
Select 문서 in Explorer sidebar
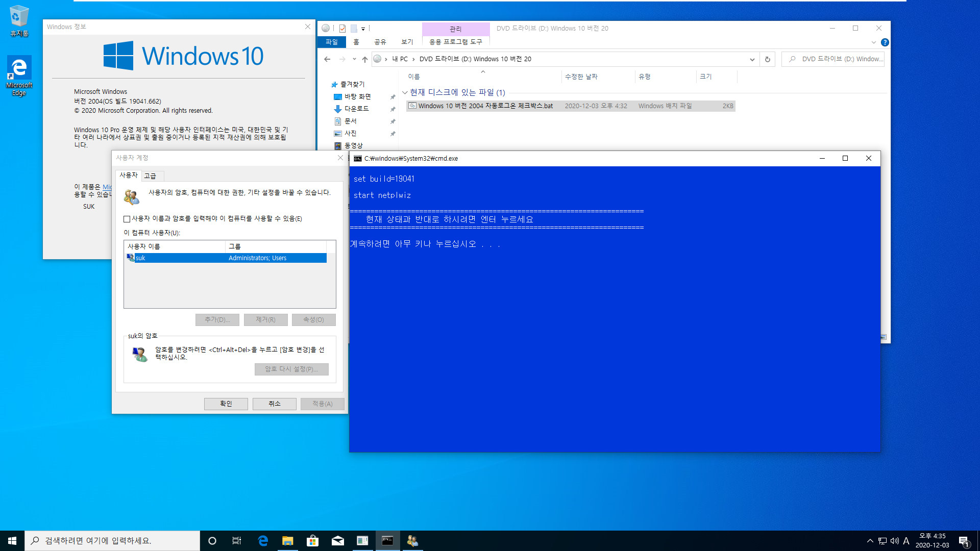350,121
